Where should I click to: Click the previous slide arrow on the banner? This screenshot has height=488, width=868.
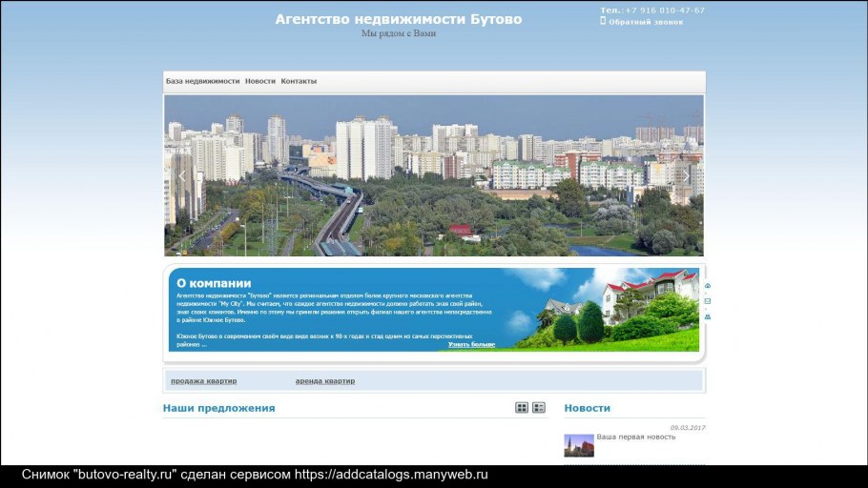[x=181, y=176]
